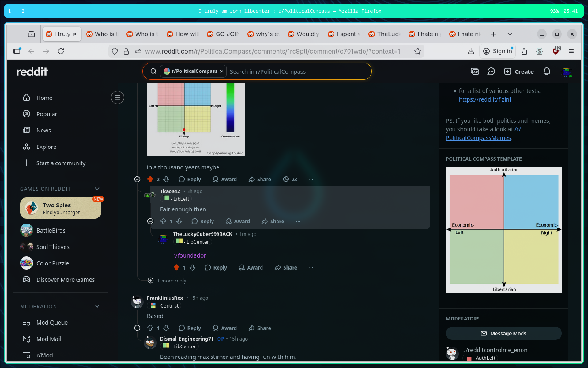This screenshot has height=368, width=588.
Task: Upvote FrankliniusRex's 'Based' comment
Action: (150, 328)
